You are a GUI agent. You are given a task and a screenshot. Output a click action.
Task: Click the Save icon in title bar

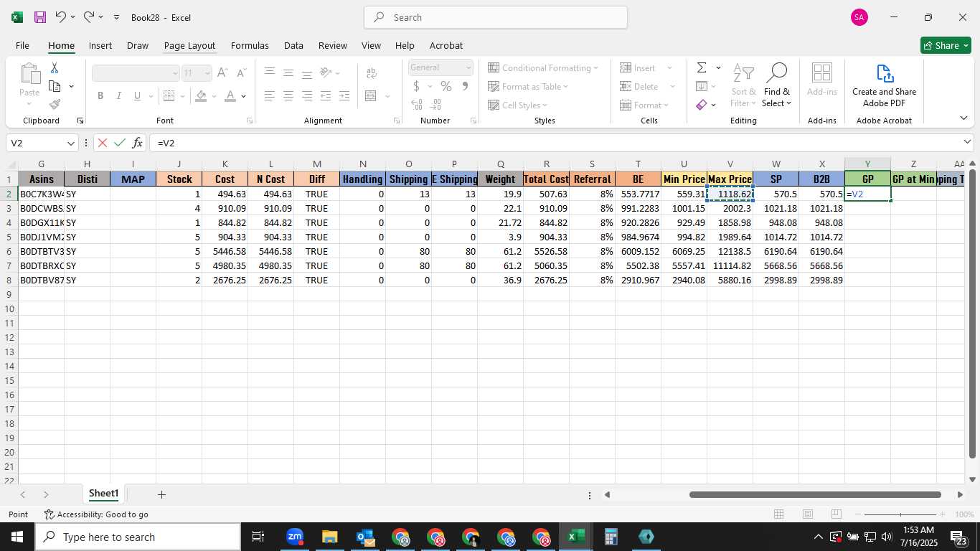(40, 17)
